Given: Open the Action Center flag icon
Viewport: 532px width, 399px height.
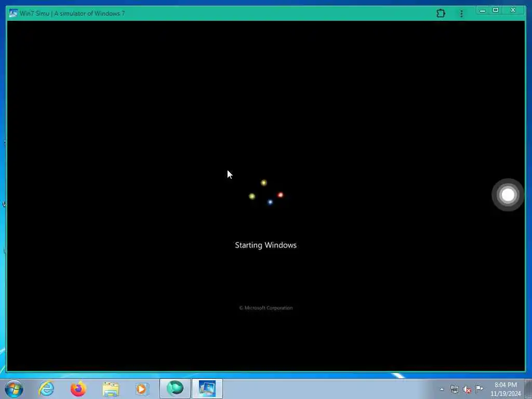Looking at the screenshot, I should (479, 389).
